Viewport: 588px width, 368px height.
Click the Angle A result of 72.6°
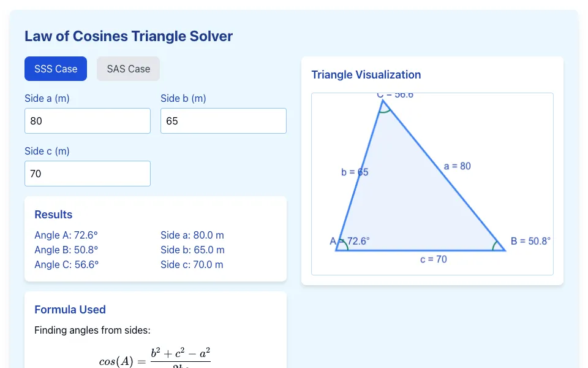pyautogui.click(x=66, y=235)
